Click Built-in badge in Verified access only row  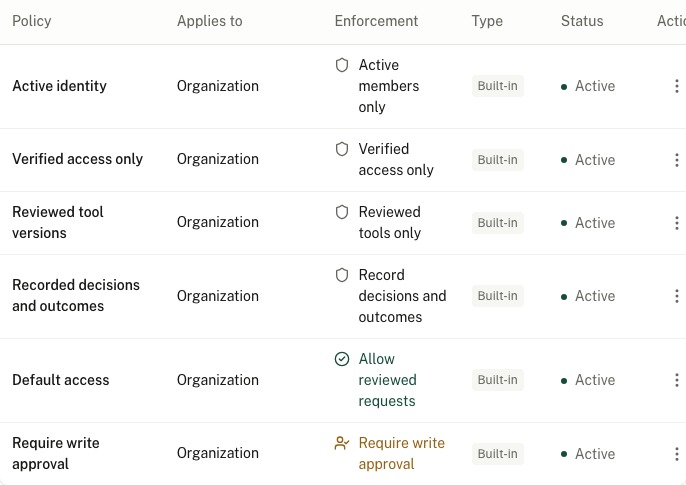(x=498, y=160)
